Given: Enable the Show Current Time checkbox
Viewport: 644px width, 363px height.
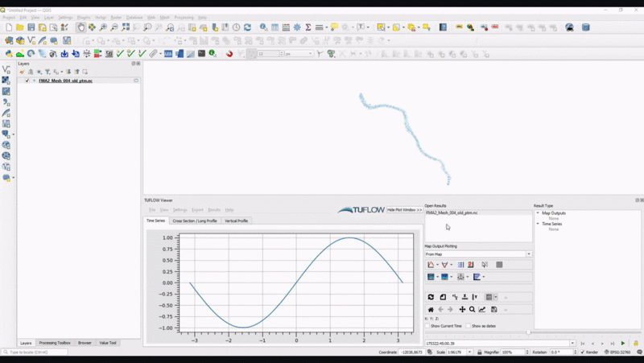Looking at the screenshot, I should [427, 326].
